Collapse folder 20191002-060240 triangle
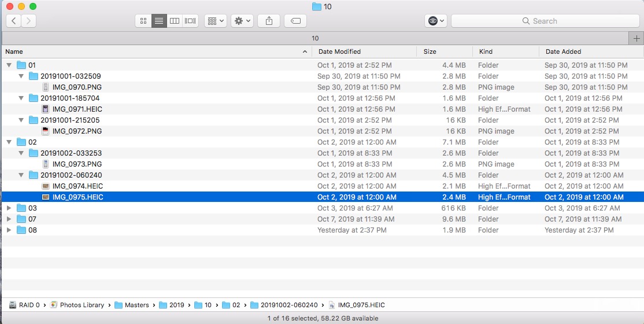This screenshot has width=644, height=324. pyautogui.click(x=21, y=175)
